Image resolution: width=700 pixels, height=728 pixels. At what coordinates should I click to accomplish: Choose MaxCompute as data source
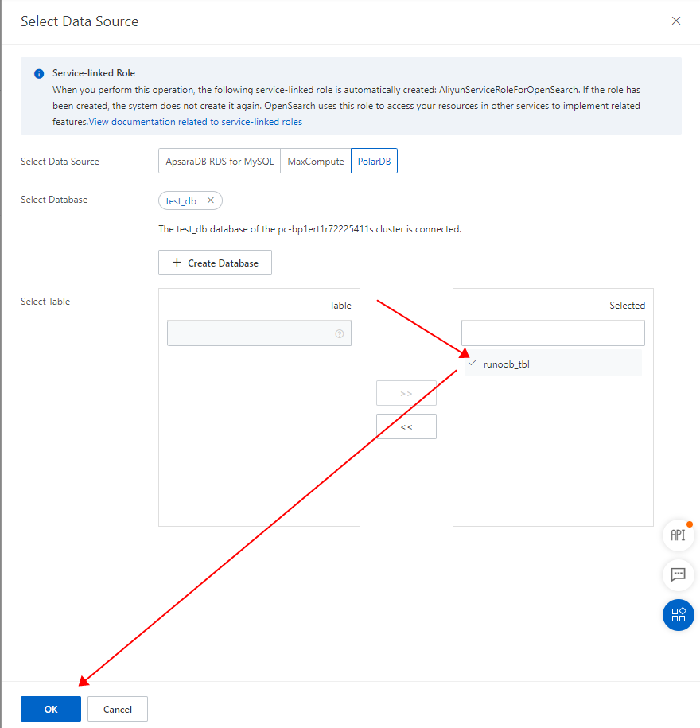(x=316, y=161)
